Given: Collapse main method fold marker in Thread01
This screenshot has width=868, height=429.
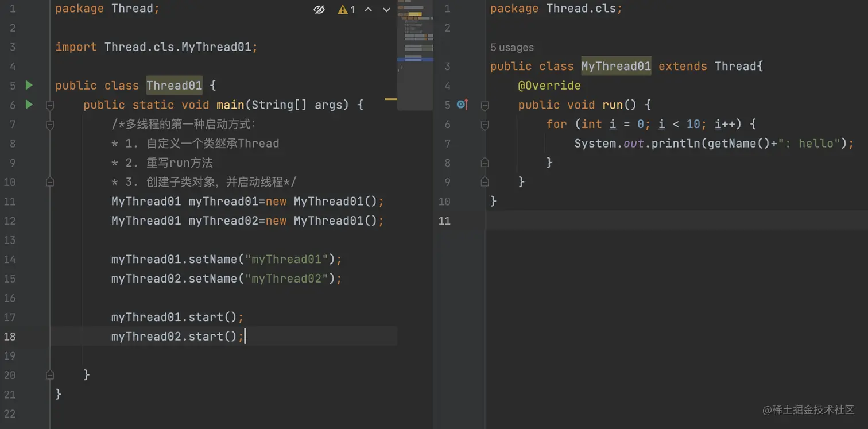Looking at the screenshot, I should pos(50,105).
